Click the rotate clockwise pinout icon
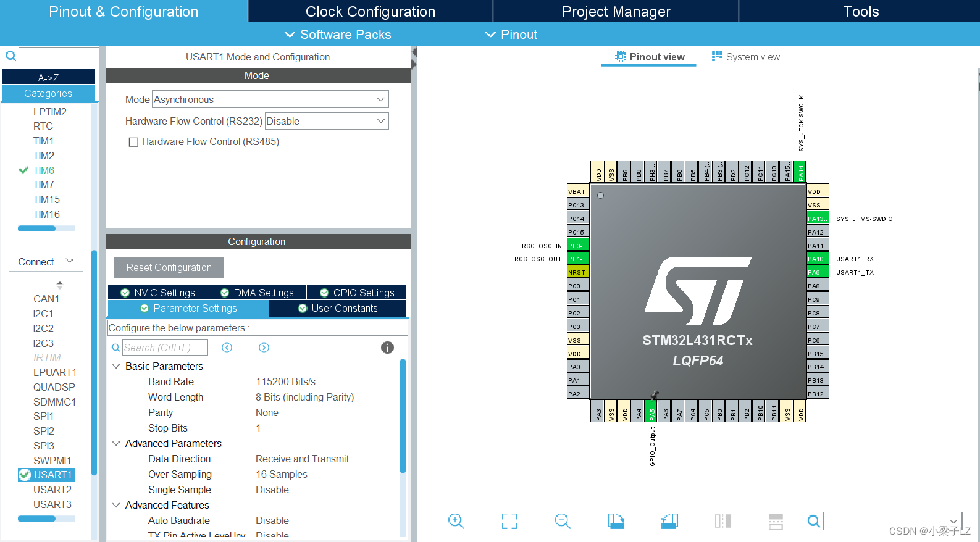 click(x=616, y=521)
